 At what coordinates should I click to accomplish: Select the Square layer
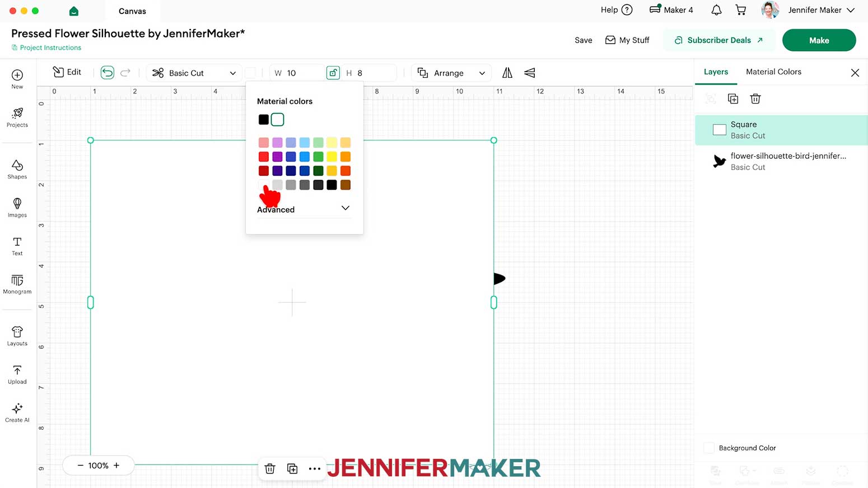point(781,130)
